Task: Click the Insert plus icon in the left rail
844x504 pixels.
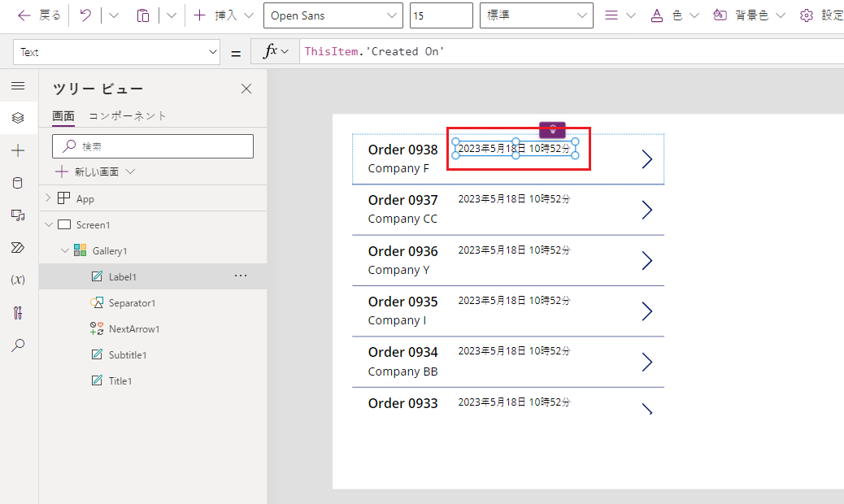Action: pos(18,150)
